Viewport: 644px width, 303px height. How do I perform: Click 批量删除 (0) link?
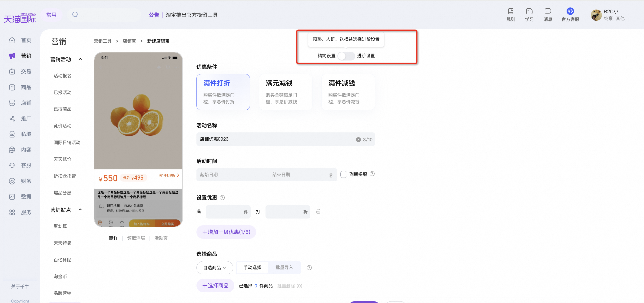tap(289, 286)
